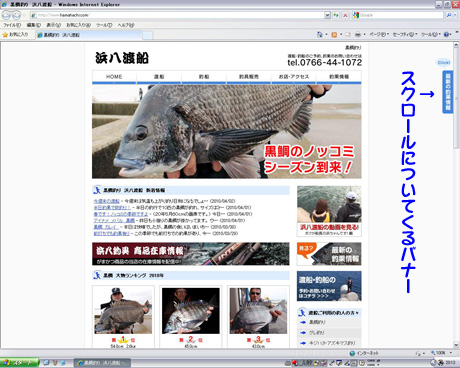Go to HOME in the site navigation
This screenshot has width=460, height=368.
point(114,77)
